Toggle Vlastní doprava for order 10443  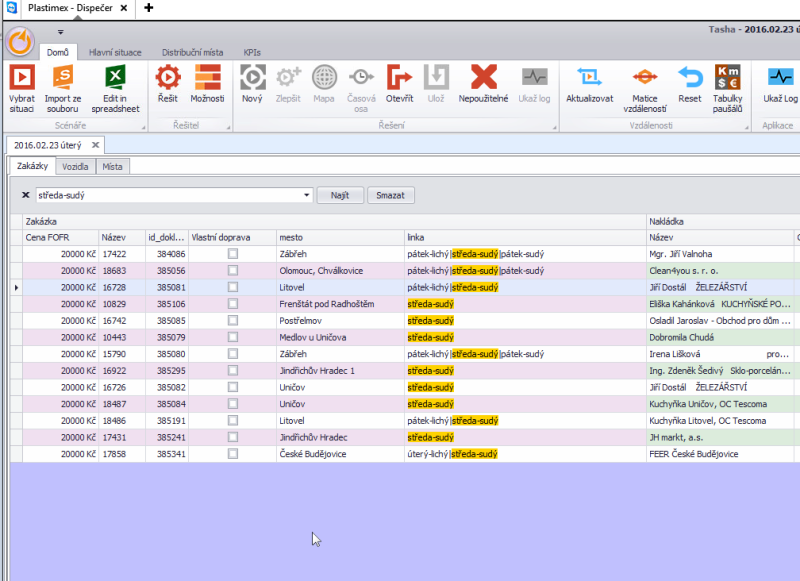click(x=233, y=337)
